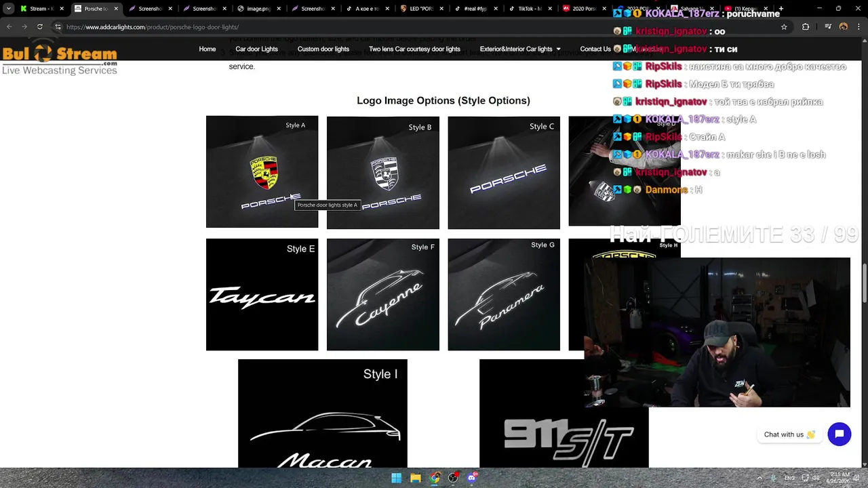Open the taskbar clock and date
Viewport: 868px width, 488px height.
click(x=839, y=478)
